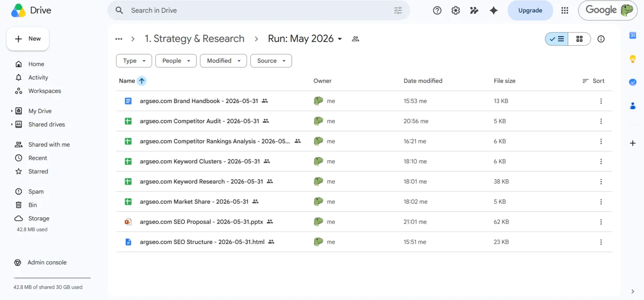Click the PowerPoint icon of SEO Proposal
The width and height of the screenshot is (644, 300).
coord(128,222)
